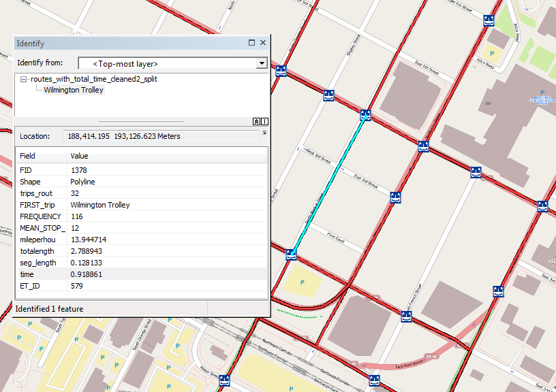Maximize the Identify window
The height and width of the screenshot is (392, 556).
(251, 43)
